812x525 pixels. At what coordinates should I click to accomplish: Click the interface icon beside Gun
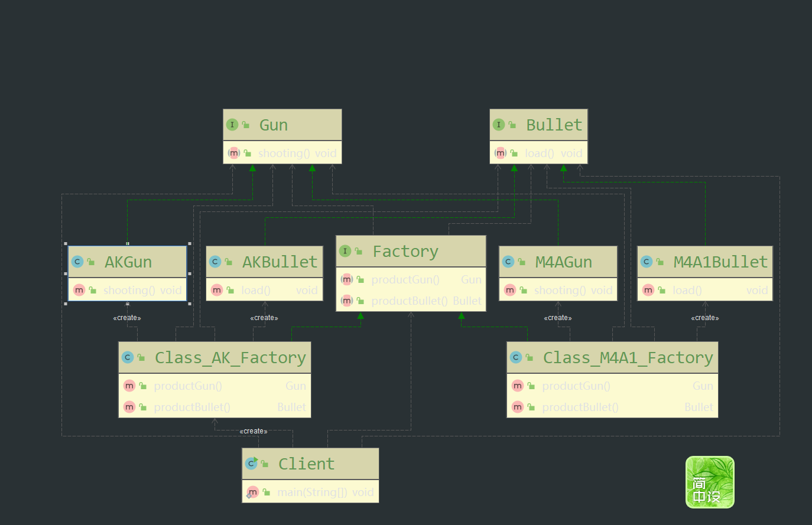[x=232, y=125]
